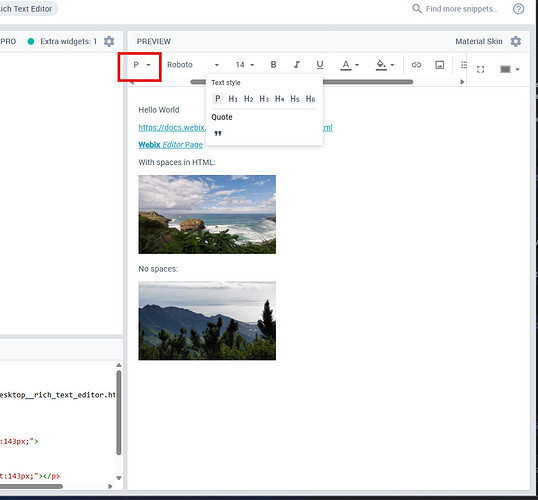Click the rich_text_editor.ht code line
The width and height of the screenshot is (538, 500).
coord(57,395)
